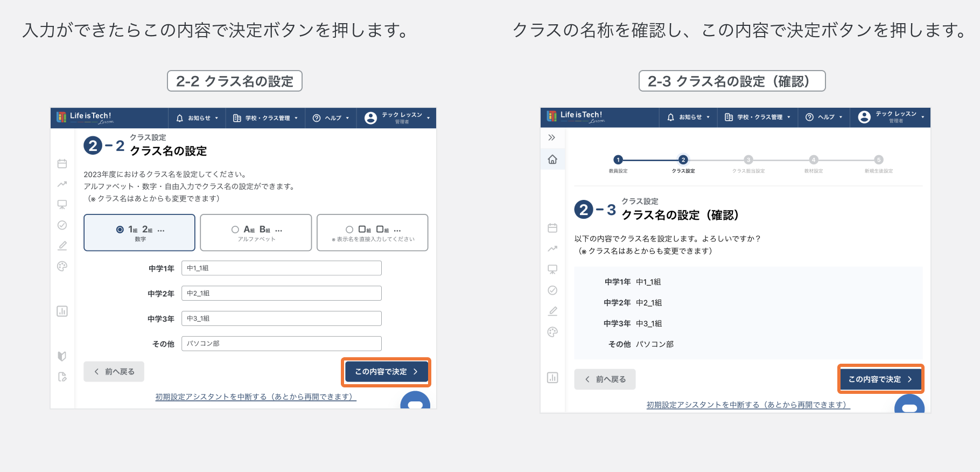This screenshot has width=980, height=472.
Task: Open the テック レッスン account menu in the 2-2 screen
Action: point(397,118)
